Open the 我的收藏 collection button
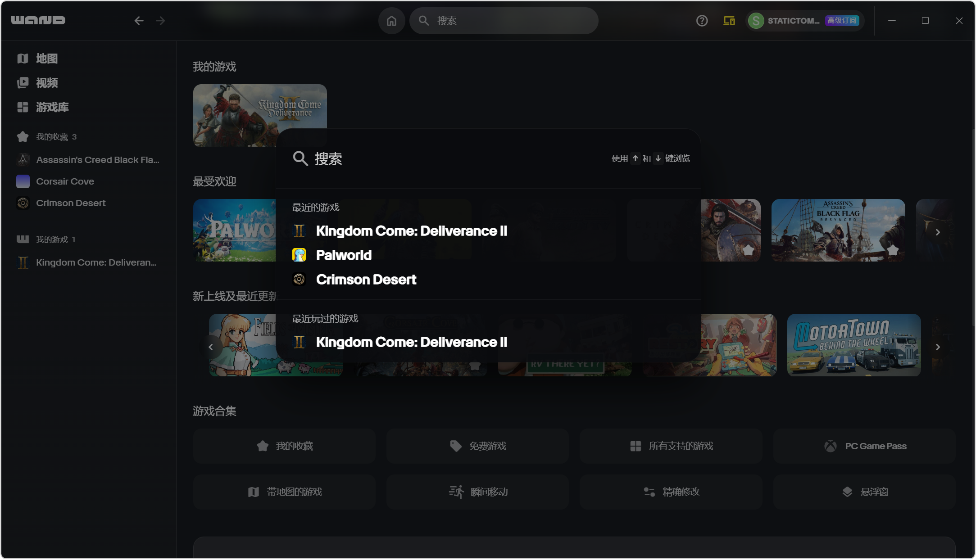976x560 pixels. tap(284, 446)
